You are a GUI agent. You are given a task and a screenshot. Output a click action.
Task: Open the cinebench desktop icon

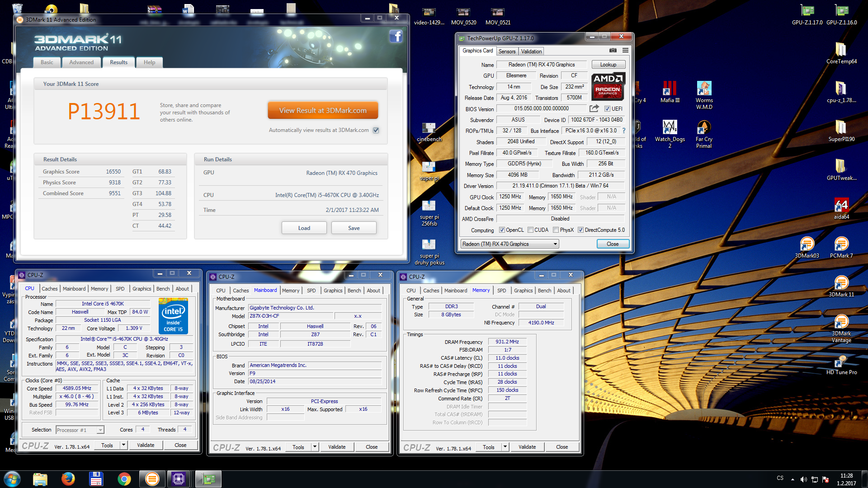(x=429, y=131)
